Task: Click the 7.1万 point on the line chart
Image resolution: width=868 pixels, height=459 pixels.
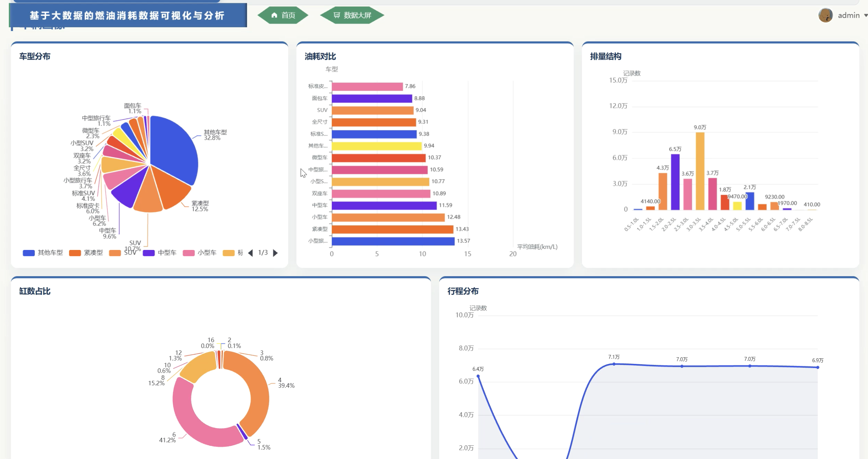Action: pyautogui.click(x=614, y=364)
